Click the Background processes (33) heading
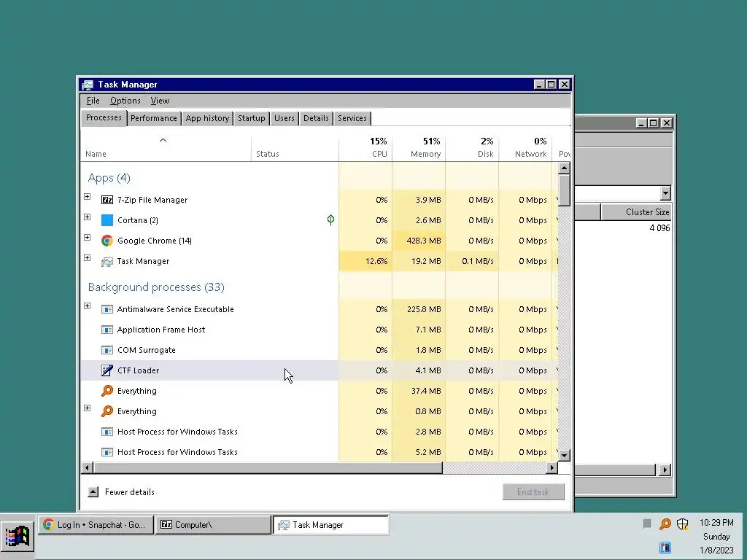The height and width of the screenshot is (560, 747). click(x=156, y=287)
